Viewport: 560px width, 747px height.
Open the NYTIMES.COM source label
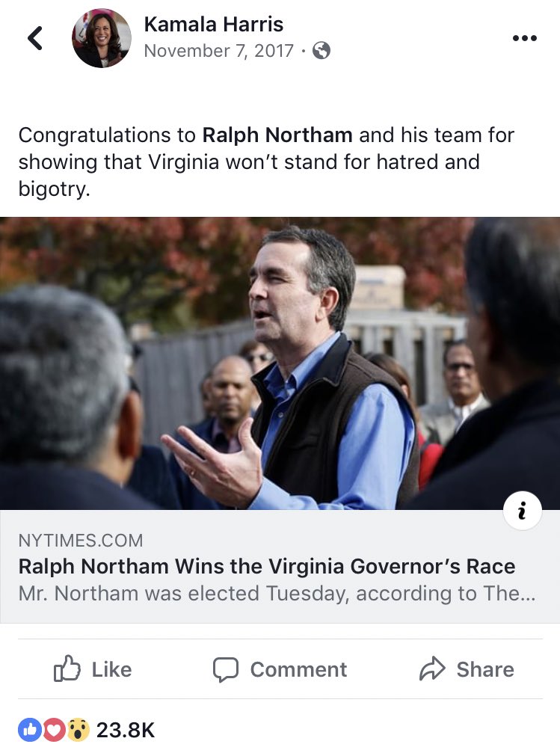[x=81, y=541]
